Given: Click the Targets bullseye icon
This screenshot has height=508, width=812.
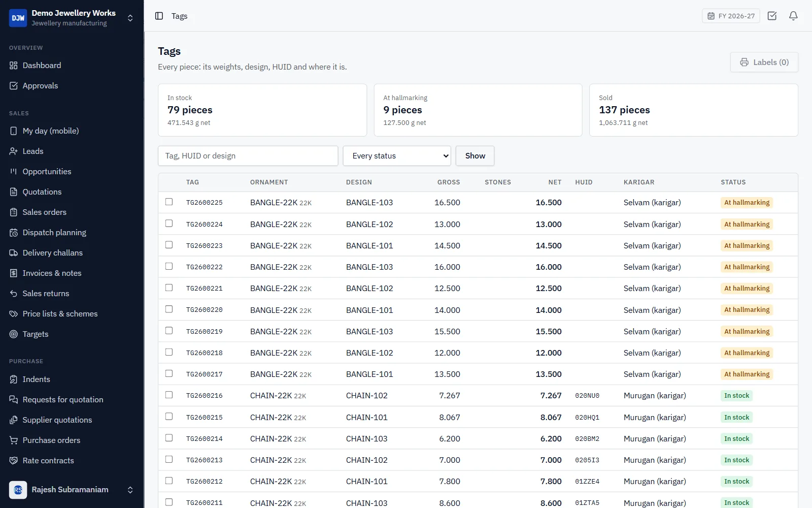Looking at the screenshot, I should pyautogui.click(x=14, y=334).
